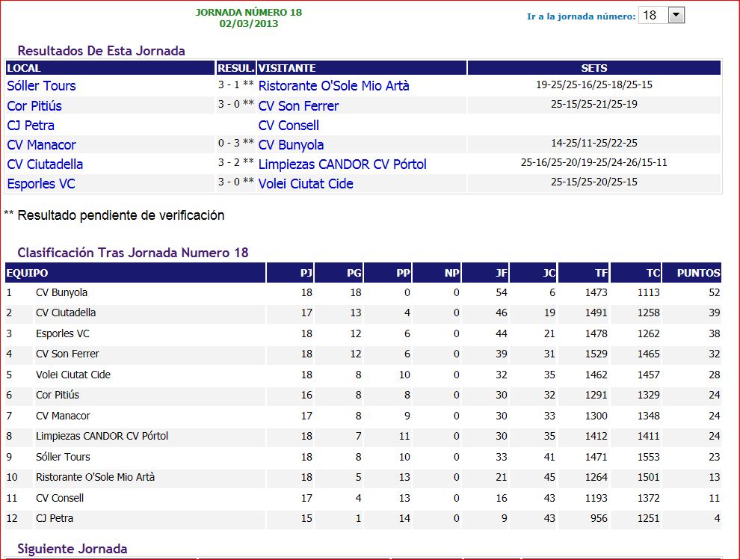Screen dimensions: 740x560
Task: Open the Esporles VC local team link
Action: point(41,184)
